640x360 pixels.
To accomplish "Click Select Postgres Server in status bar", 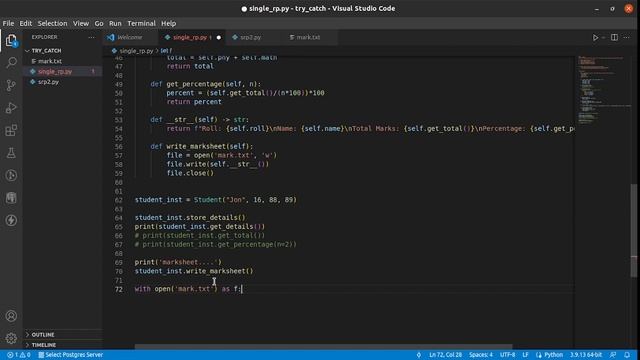I will pyautogui.click(x=71, y=355).
